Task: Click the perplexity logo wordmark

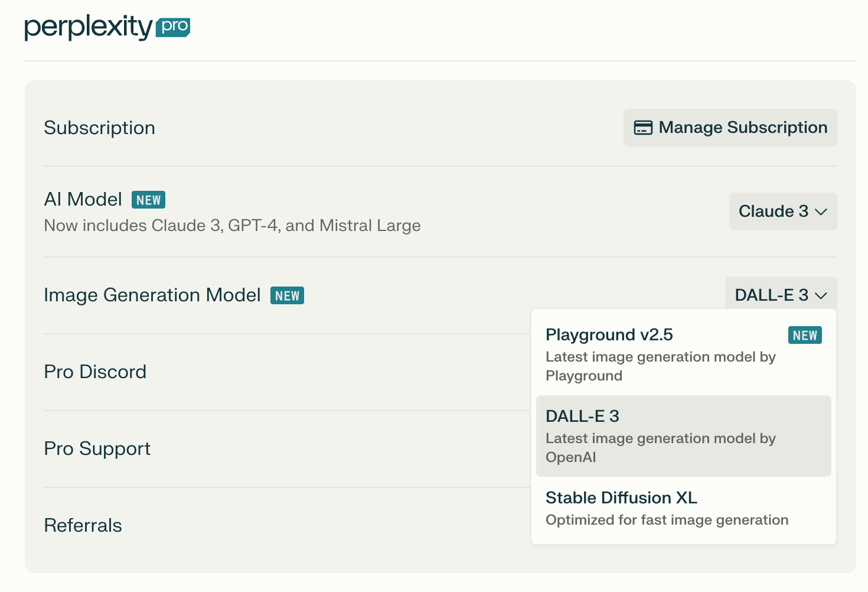Action: [x=89, y=27]
